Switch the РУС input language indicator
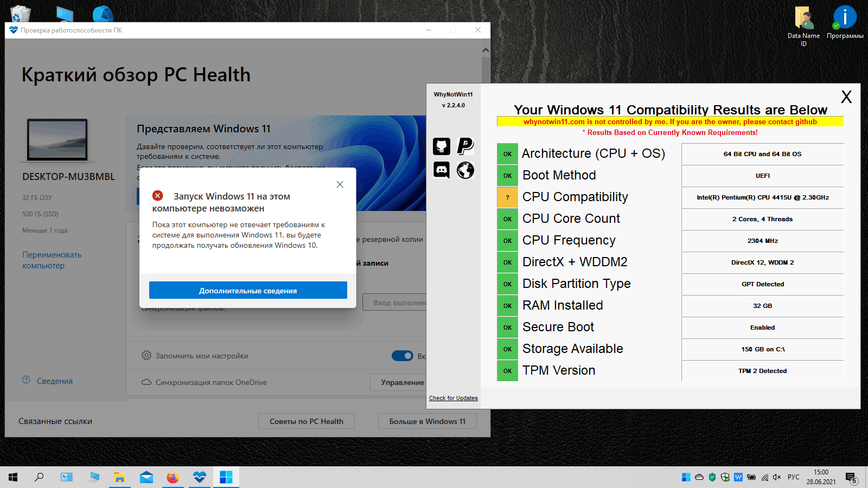Image resolution: width=868 pixels, height=488 pixels. tap(794, 477)
